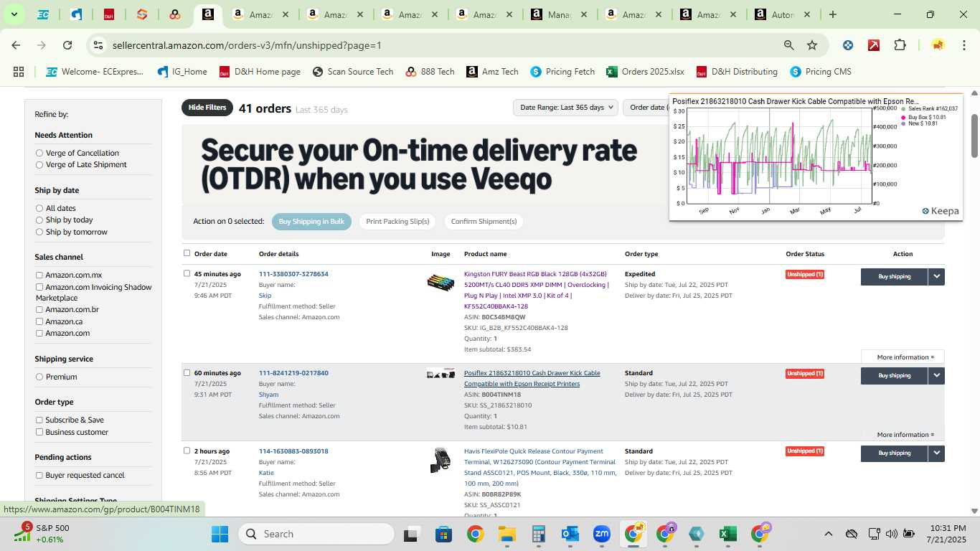
Task: Open Chrome's three-dot menu
Action: click(x=963, y=45)
